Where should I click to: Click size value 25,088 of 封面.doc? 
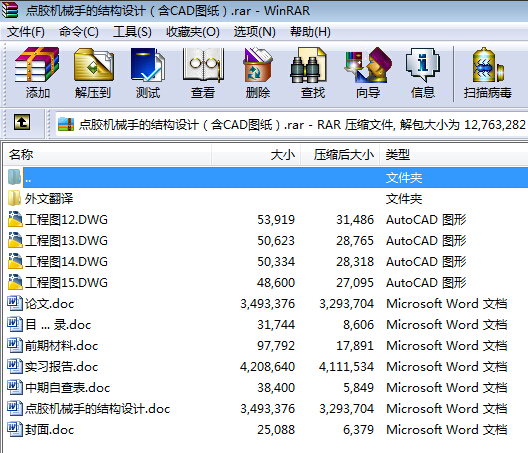click(x=276, y=429)
